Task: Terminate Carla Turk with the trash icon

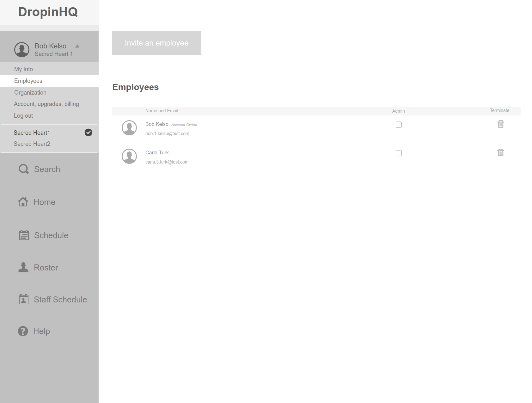Action: (x=501, y=152)
